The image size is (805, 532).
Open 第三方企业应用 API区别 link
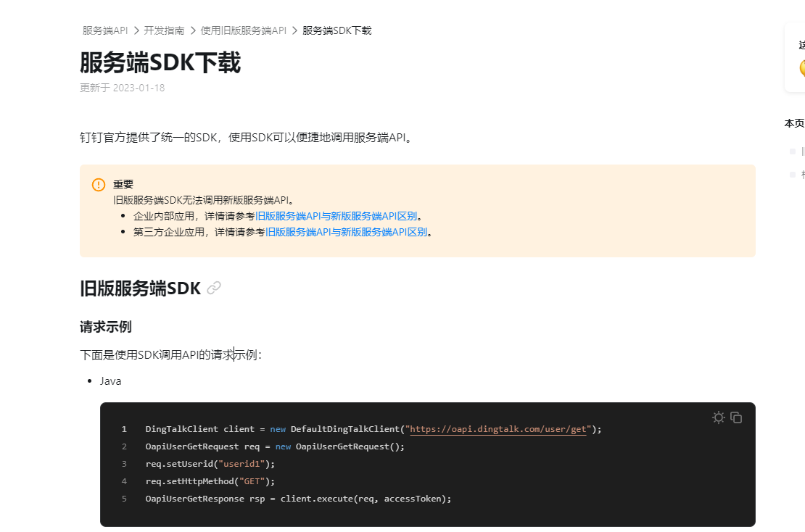(346, 232)
